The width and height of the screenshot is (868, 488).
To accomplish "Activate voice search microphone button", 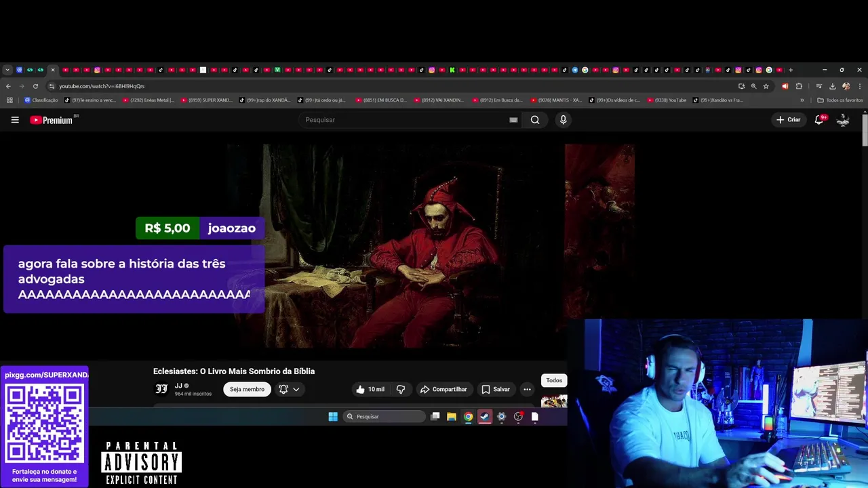I will pyautogui.click(x=563, y=120).
